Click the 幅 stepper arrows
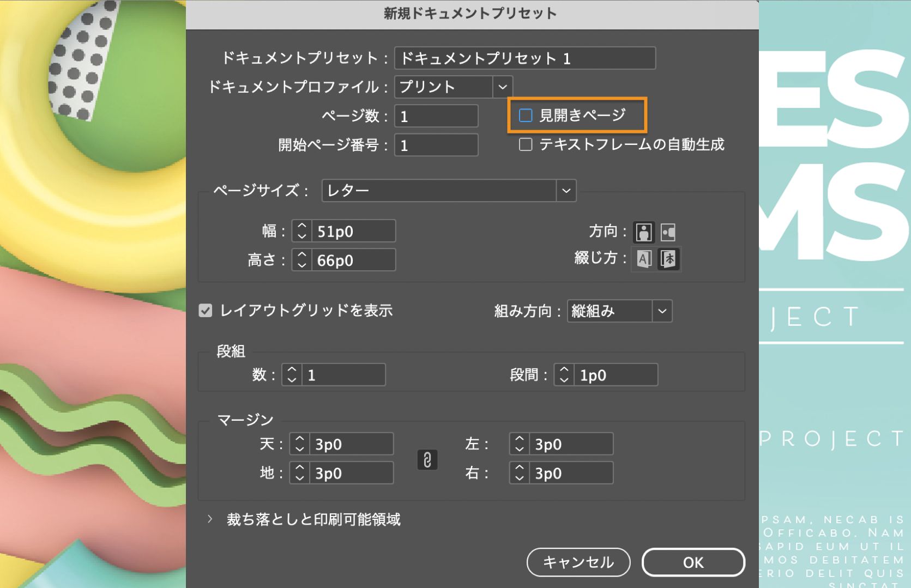 (302, 231)
